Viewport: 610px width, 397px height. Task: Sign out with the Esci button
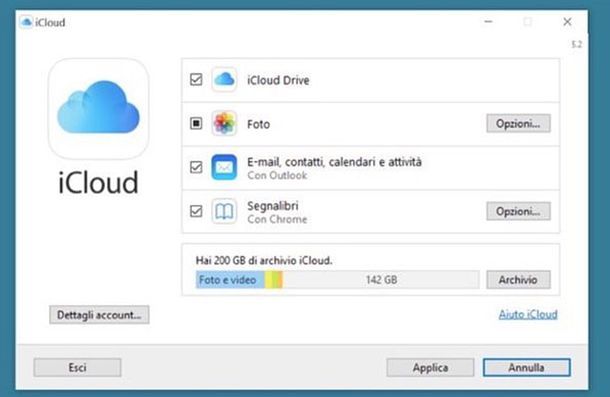click(x=77, y=367)
